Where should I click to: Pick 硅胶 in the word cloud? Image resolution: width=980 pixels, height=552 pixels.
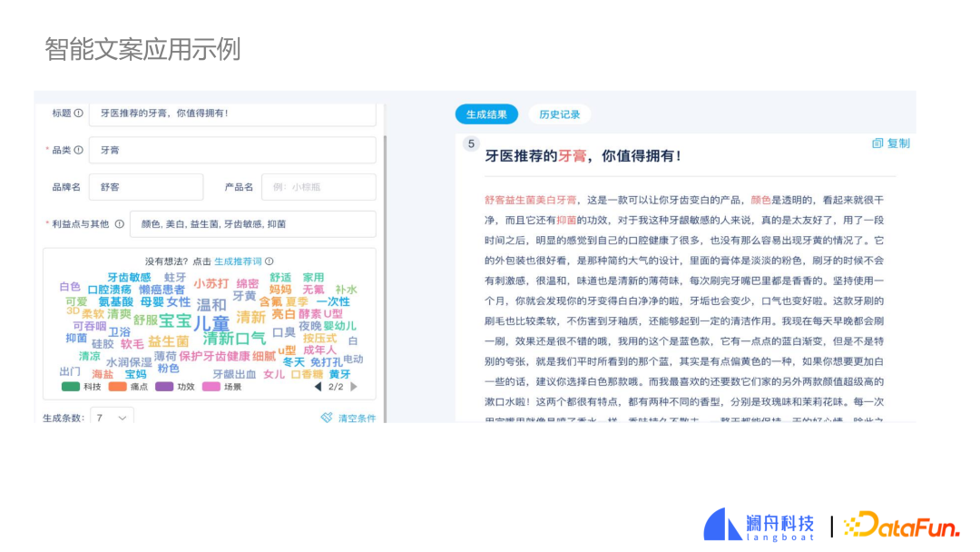pos(103,344)
